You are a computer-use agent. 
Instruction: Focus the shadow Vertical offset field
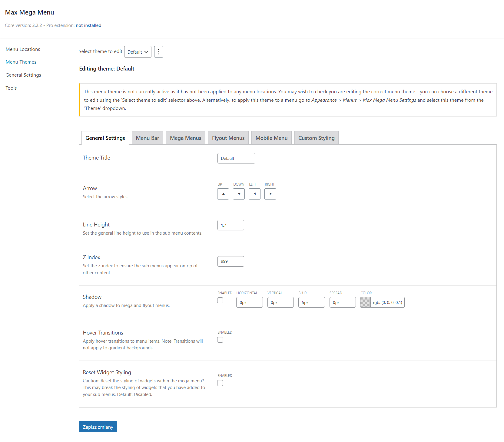(280, 302)
